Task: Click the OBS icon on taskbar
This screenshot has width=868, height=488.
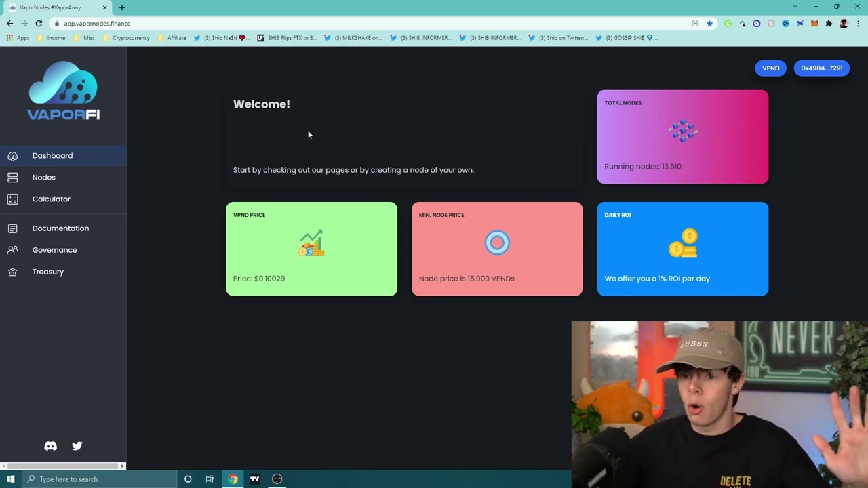Action: (x=277, y=479)
